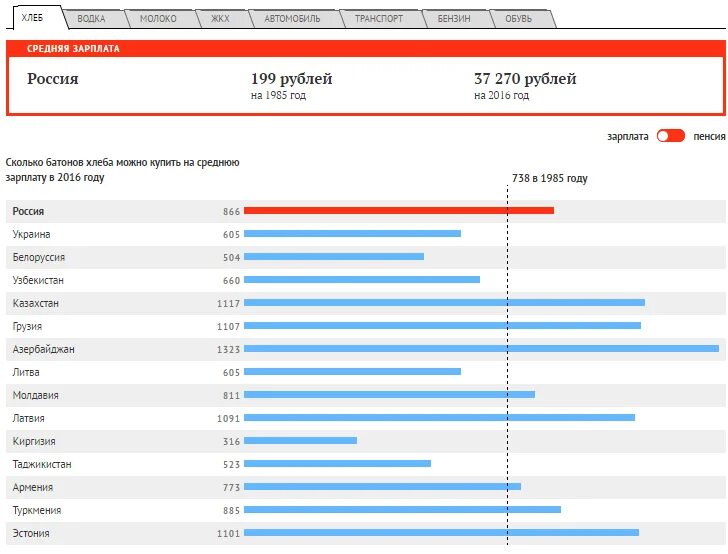Click the value 811 for Молдавия
Screen dimensions: 728x554
[231, 396]
